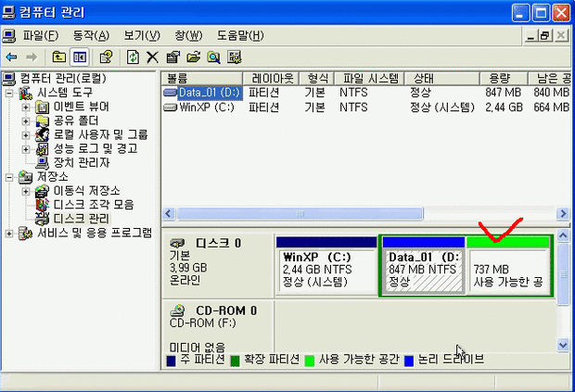Sort by the 레이아웃 column header
Image resolution: width=575 pixels, height=392 pixels.
[x=271, y=78]
